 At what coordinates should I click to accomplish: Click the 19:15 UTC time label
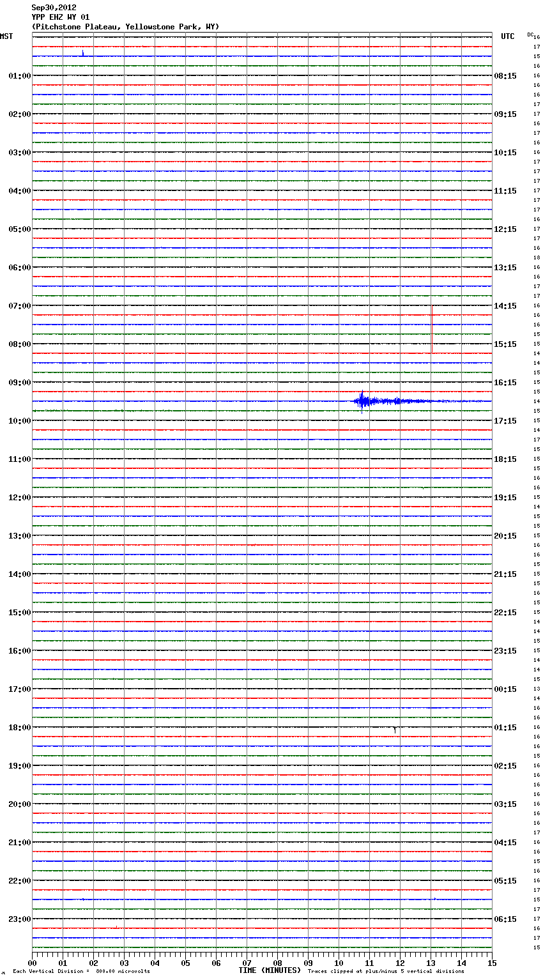pyautogui.click(x=505, y=498)
